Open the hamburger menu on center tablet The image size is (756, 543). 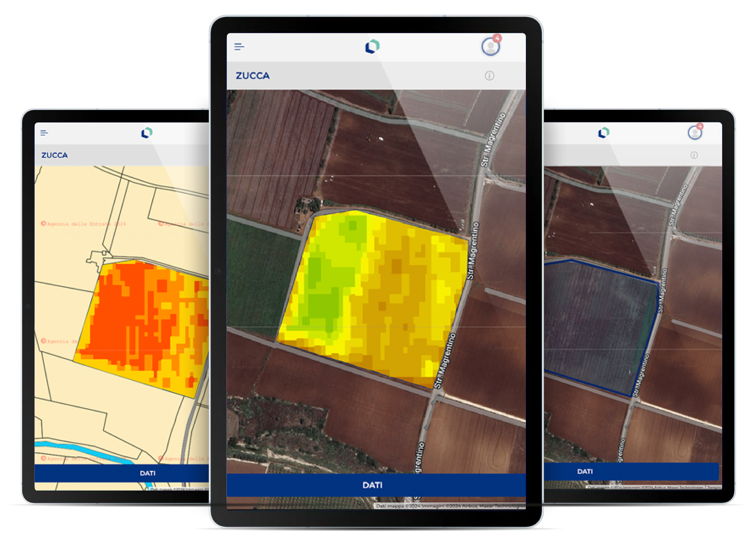point(239,47)
